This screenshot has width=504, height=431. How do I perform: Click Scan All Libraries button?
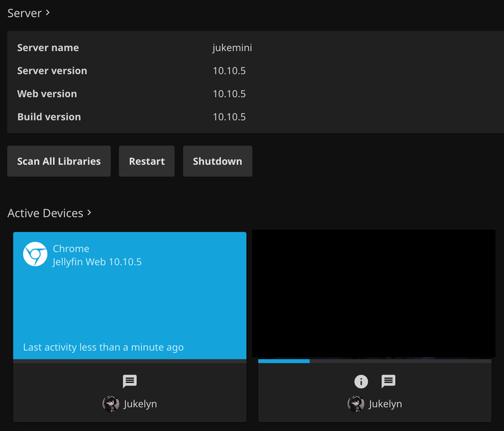[x=59, y=161]
